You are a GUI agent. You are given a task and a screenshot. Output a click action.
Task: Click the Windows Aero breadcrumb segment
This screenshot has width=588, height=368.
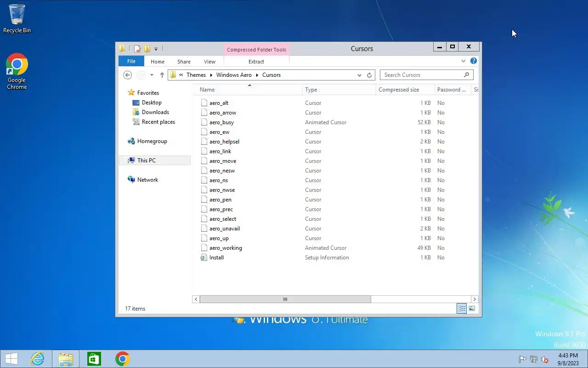click(x=234, y=75)
